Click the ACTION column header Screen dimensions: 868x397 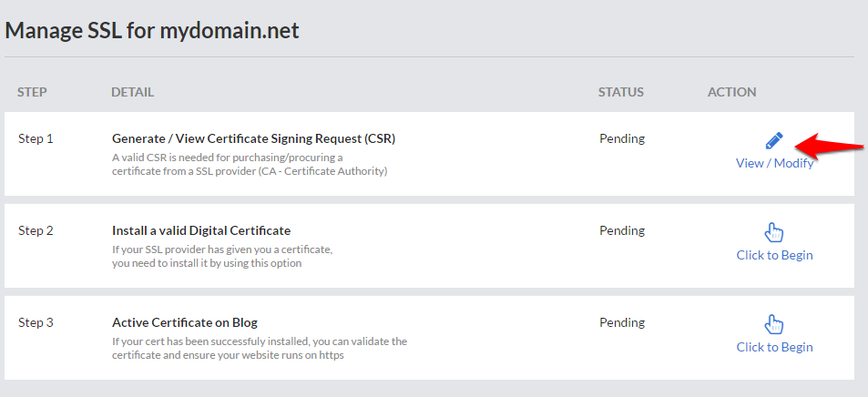732,92
